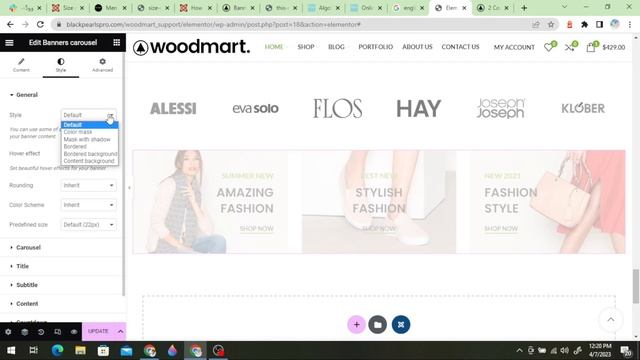Click SHOP NOW on Amazing Fashion banner
This screenshot has height=360, width=640.
pyautogui.click(x=257, y=229)
